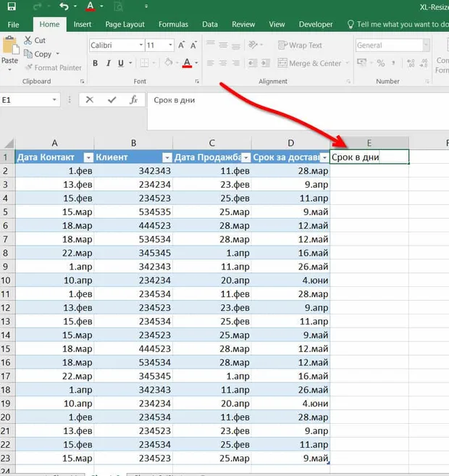Toggle Bold formatting
Viewport: 449px width, 476px height.
click(96, 63)
